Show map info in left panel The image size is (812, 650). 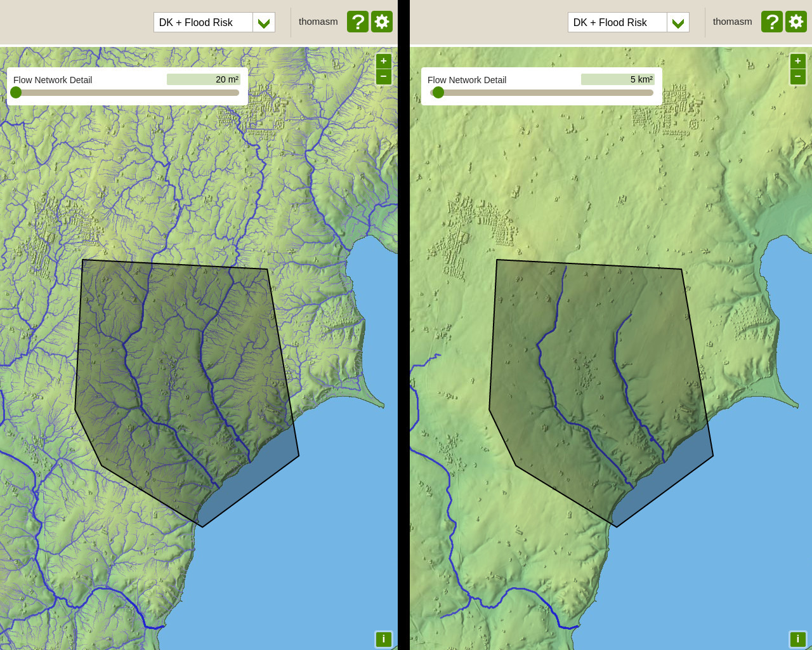point(383,639)
